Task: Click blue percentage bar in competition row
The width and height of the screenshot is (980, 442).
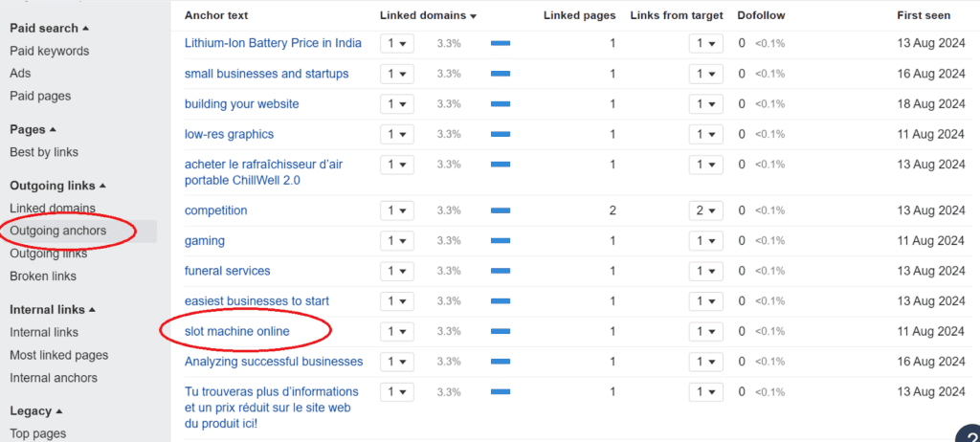Action: point(501,210)
